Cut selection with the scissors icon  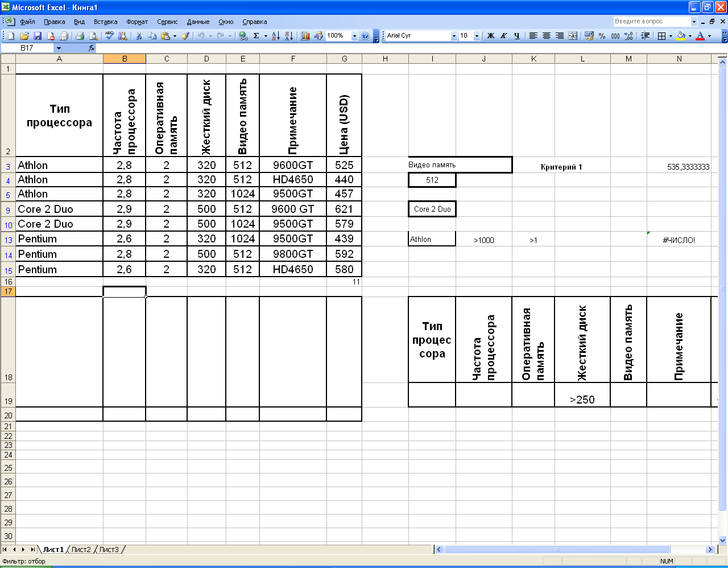(139, 36)
